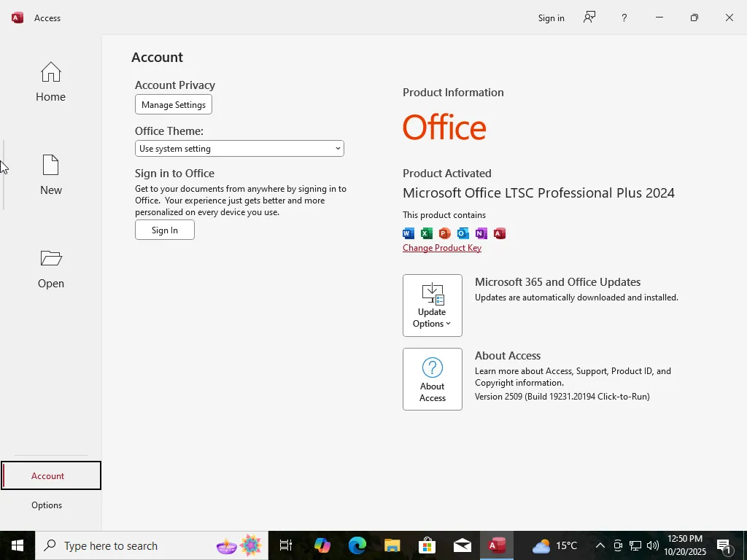Follow the Change Product Key link

tap(441, 248)
